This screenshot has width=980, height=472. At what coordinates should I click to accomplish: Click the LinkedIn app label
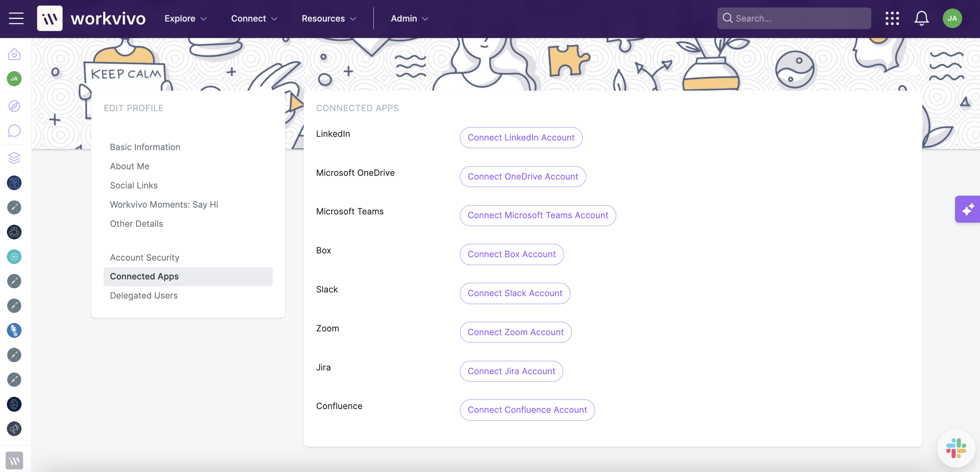point(333,134)
